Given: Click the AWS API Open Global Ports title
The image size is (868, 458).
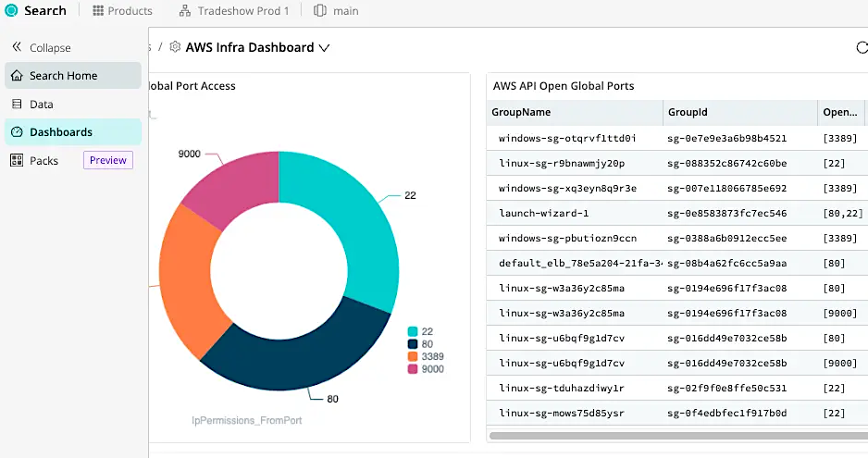Looking at the screenshot, I should (564, 86).
